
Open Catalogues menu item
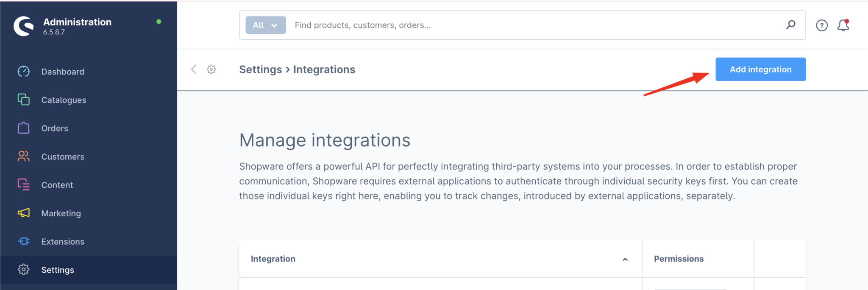coord(89,100)
